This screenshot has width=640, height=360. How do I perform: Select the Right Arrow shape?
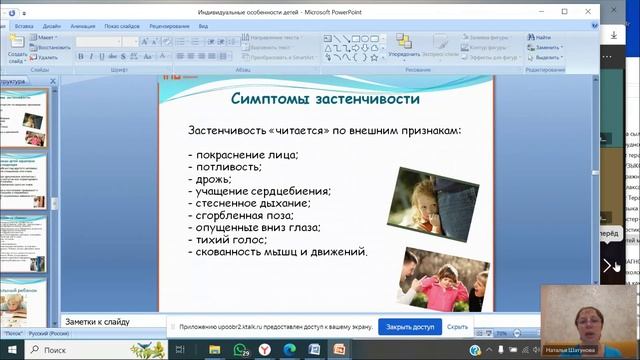pyautogui.click(x=356, y=48)
